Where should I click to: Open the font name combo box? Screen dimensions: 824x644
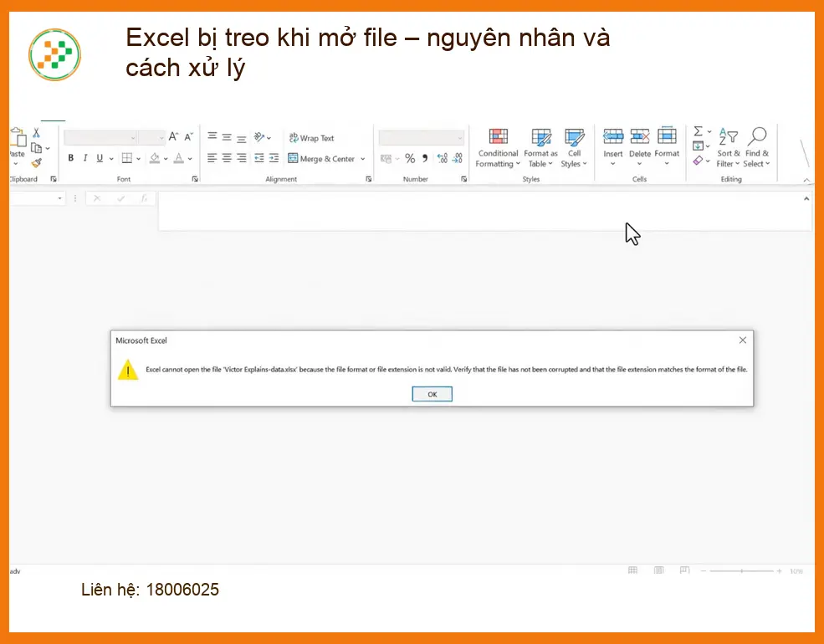click(x=100, y=138)
